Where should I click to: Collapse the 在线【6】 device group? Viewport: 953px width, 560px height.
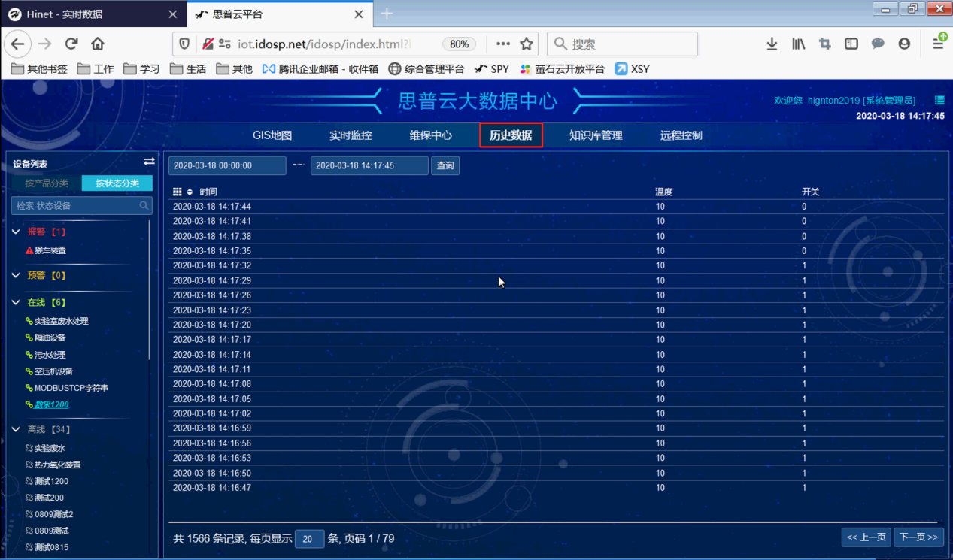(15, 301)
